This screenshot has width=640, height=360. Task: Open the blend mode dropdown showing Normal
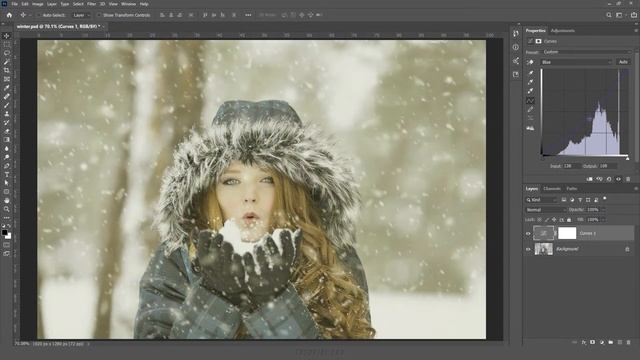546,210
